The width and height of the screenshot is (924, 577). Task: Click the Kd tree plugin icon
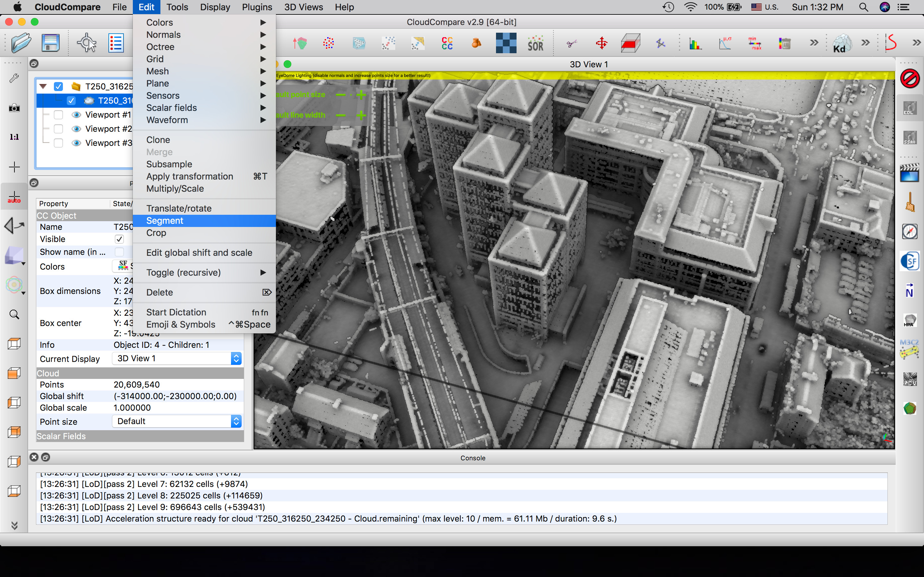tap(841, 43)
